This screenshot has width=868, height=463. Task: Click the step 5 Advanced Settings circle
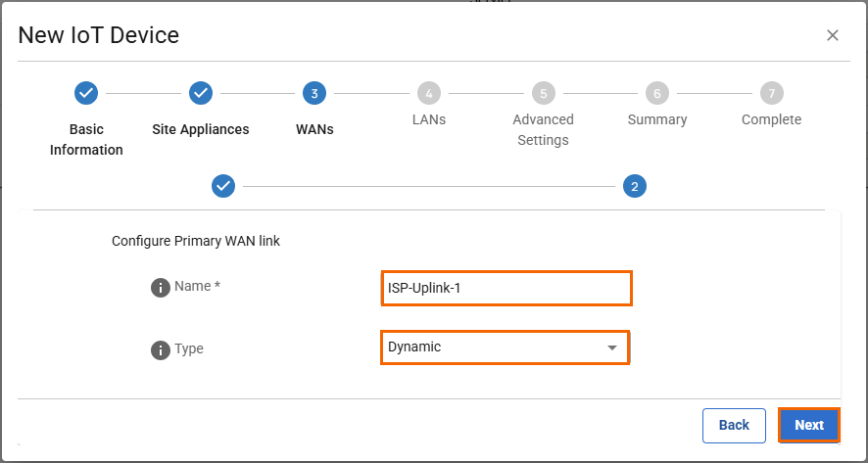coord(543,93)
